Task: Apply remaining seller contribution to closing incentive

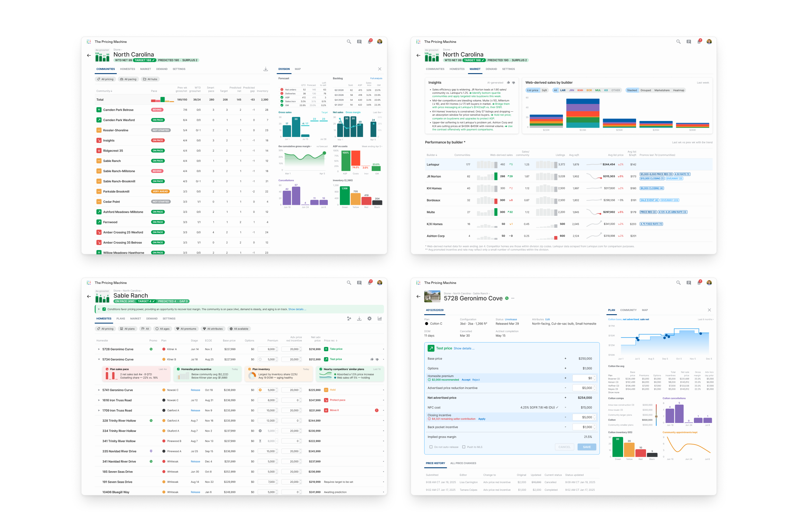Action: coord(482,419)
